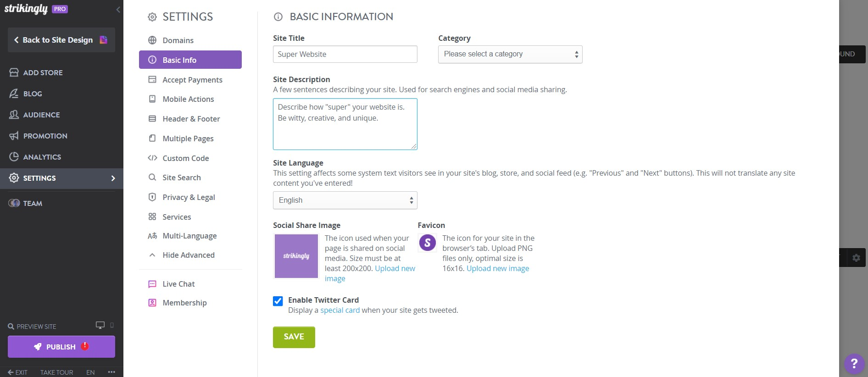Open the Category dropdown

pyautogui.click(x=510, y=54)
